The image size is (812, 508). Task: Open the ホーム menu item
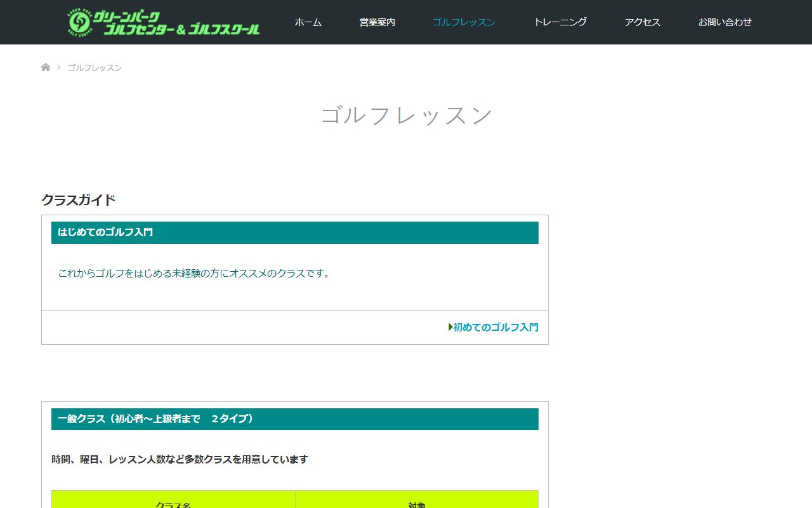[308, 22]
